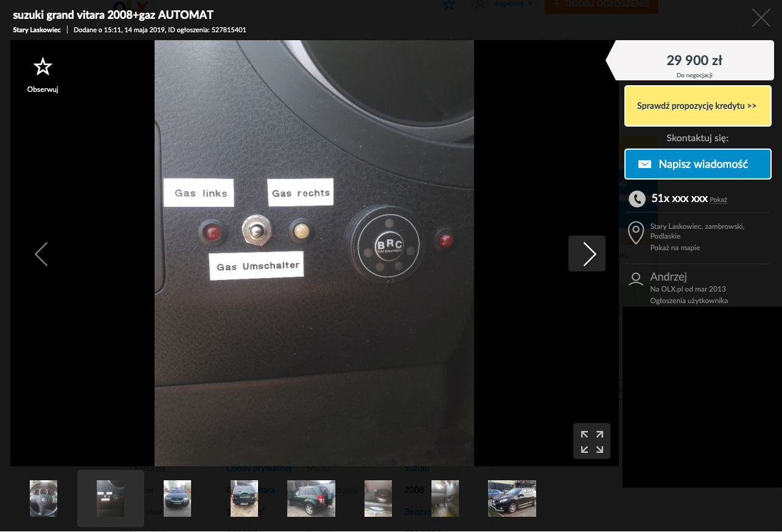Open Ogłoszenia użytkownika link
The height and width of the screenshot is (532, 782).
[689, 301]
